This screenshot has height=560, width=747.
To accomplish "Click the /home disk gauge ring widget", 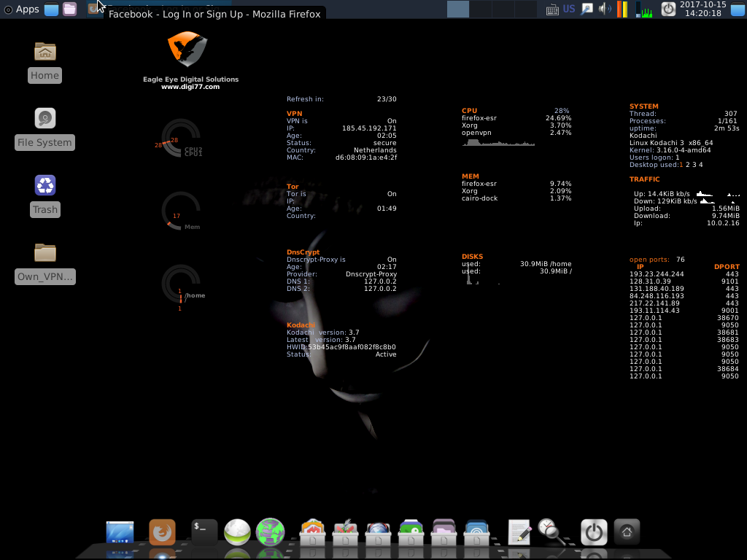I will tap(181, 284).
